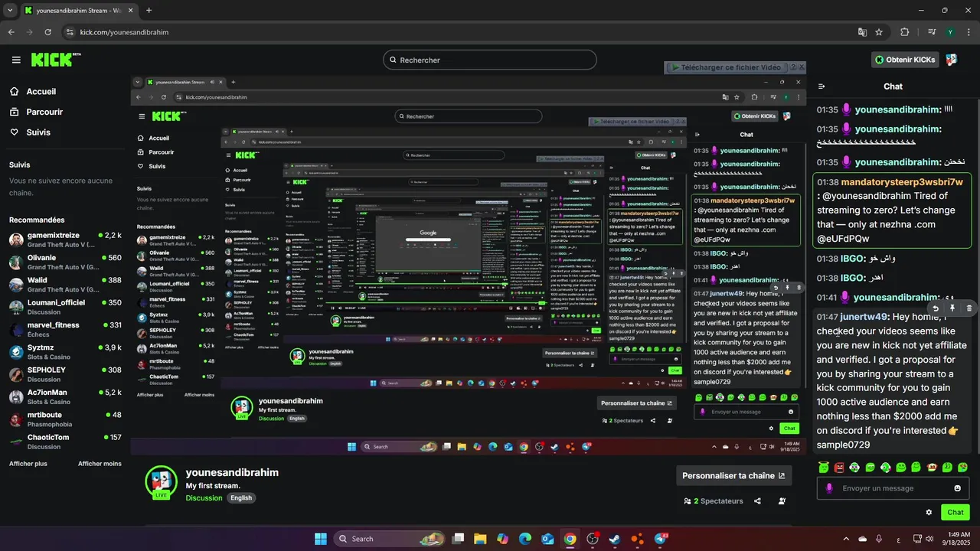Delete the junertw49 chat message
This screenshot has width=980, height=551.
(969, 308)
